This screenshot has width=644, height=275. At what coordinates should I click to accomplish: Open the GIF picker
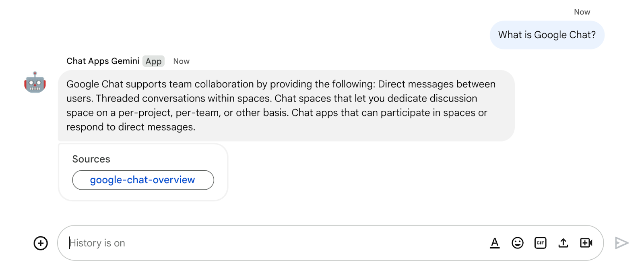tap(540, 243)
